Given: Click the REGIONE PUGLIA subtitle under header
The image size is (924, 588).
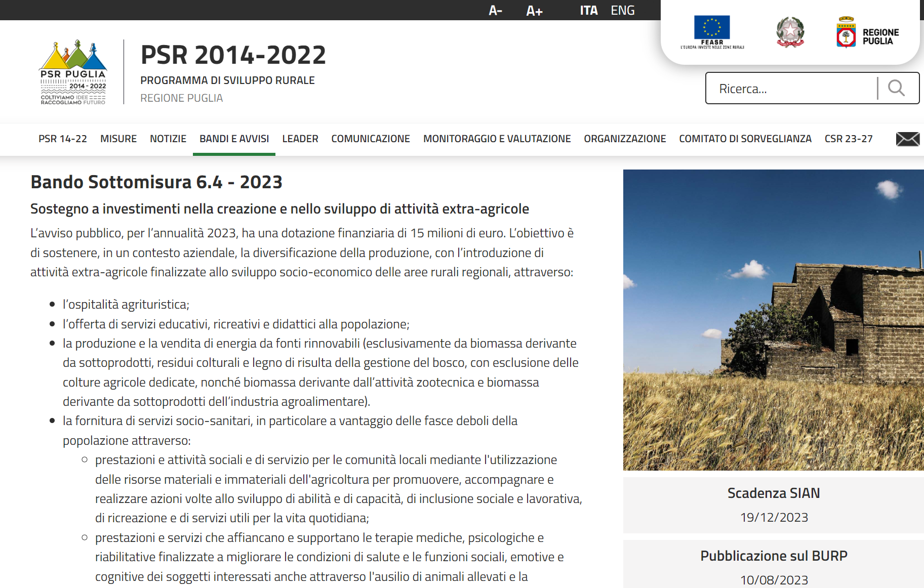Looking at the screenshot, I should (181, 98).
